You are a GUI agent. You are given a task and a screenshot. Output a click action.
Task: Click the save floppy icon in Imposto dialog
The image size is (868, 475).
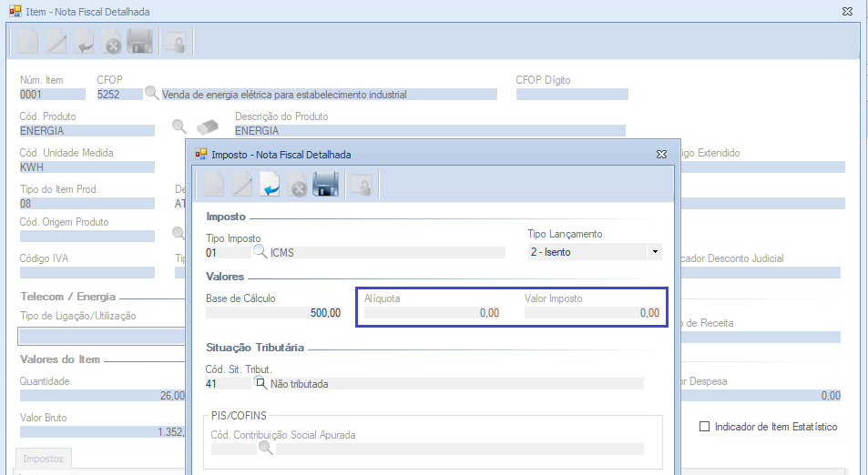tap(326, 186)
